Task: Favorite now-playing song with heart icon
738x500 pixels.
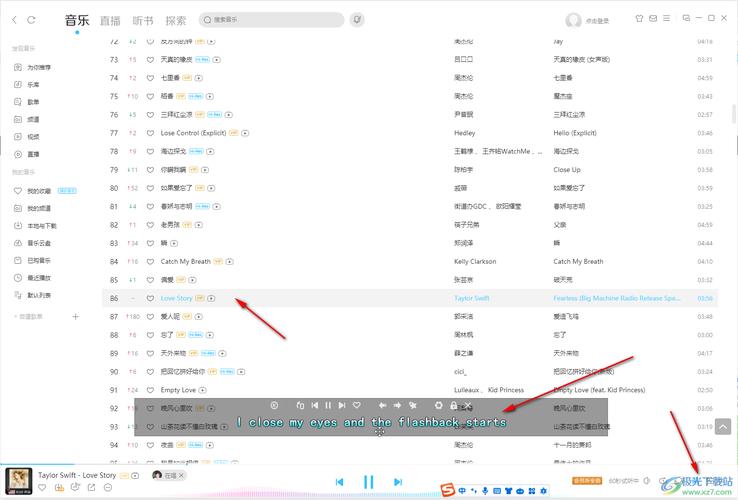Action: (x=42, y=488)
